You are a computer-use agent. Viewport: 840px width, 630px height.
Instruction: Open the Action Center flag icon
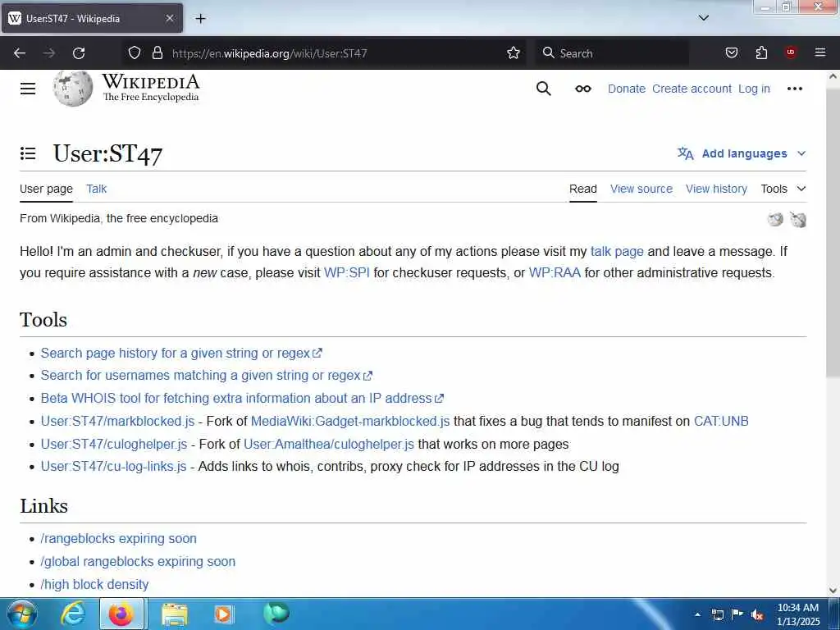pyautogui.click(x=737, y=614)
